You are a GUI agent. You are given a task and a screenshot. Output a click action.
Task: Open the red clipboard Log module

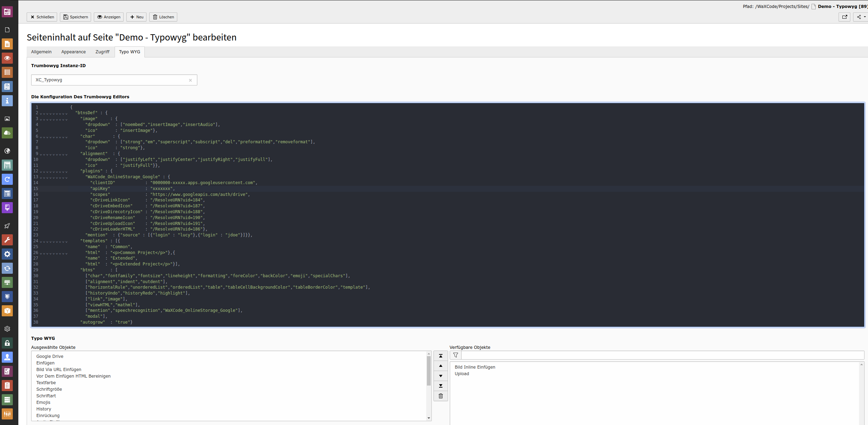tap(7, 386)
